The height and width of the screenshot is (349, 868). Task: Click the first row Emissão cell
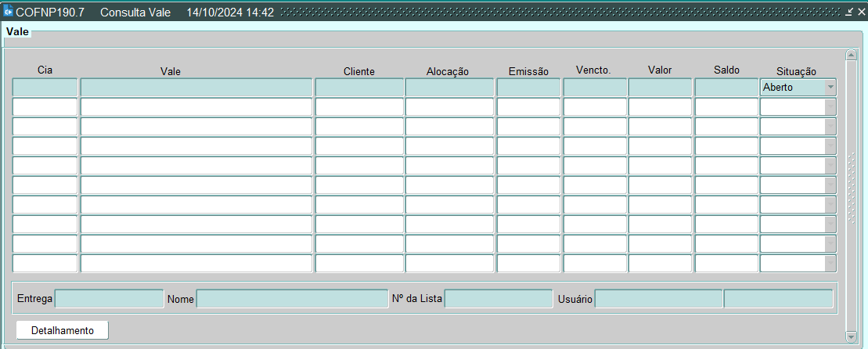click(528, 88)
